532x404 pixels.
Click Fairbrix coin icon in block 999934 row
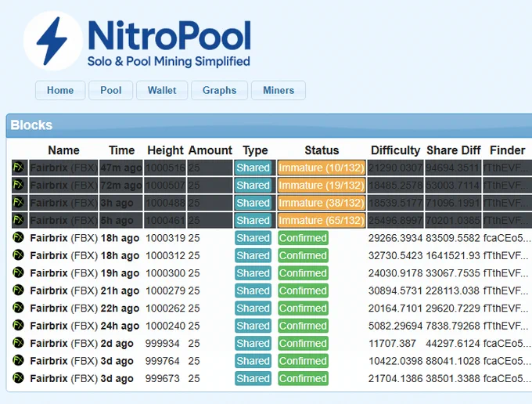(18, 343)
